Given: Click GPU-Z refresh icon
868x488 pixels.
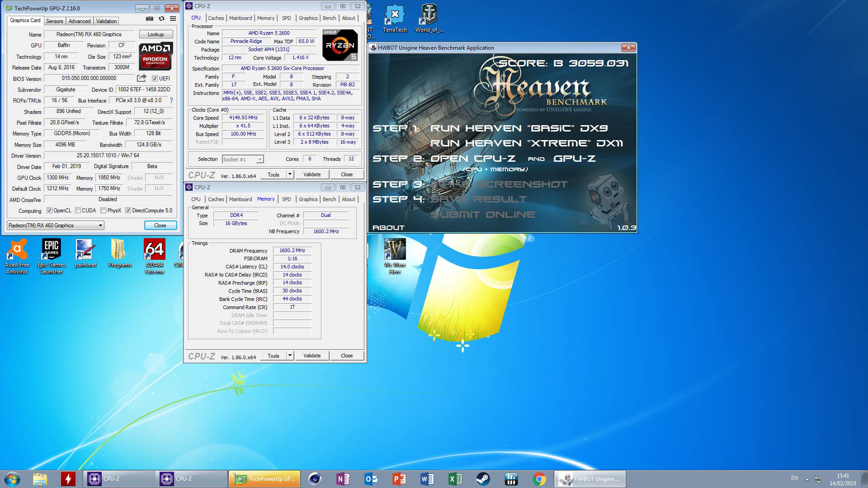Looking at the screenshot, I should 161,19.
